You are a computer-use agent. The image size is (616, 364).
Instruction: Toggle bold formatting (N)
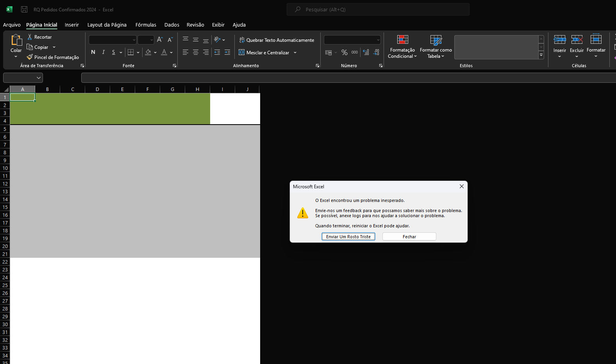(93, 52)
